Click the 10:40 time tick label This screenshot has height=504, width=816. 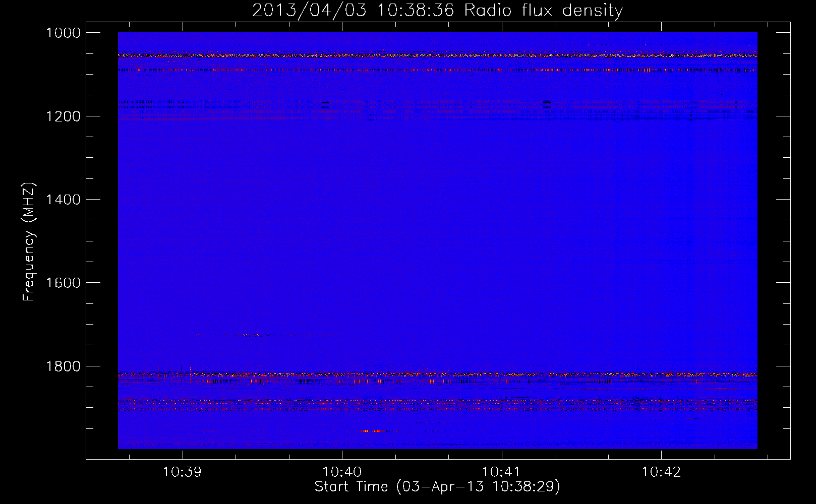tap(342, 472)
